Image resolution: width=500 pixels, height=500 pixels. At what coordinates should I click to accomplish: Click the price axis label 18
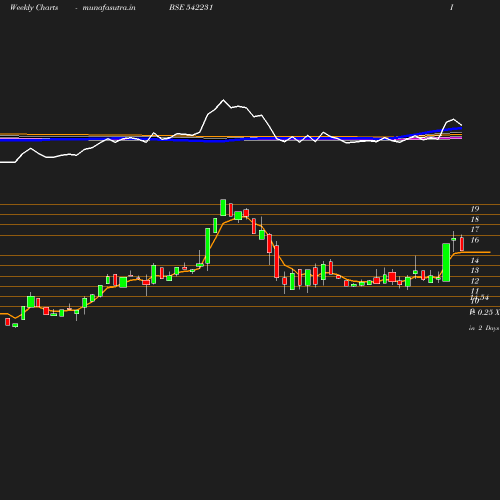click(475, 219)
